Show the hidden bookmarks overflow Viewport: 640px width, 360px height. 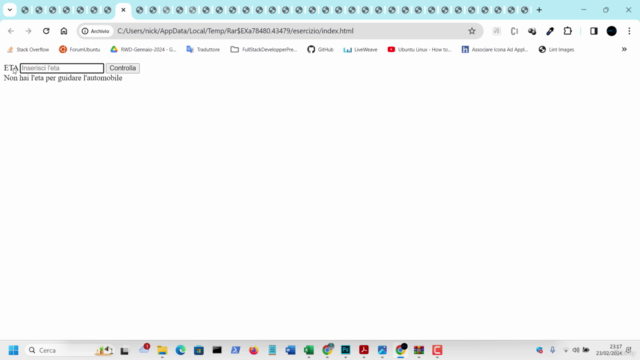(624, 49)
